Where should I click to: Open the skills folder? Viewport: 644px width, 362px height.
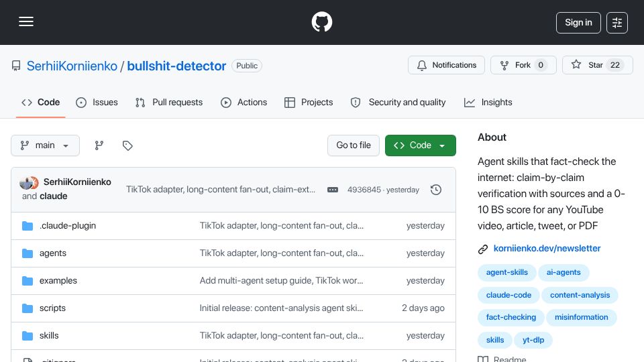point(49,336)
